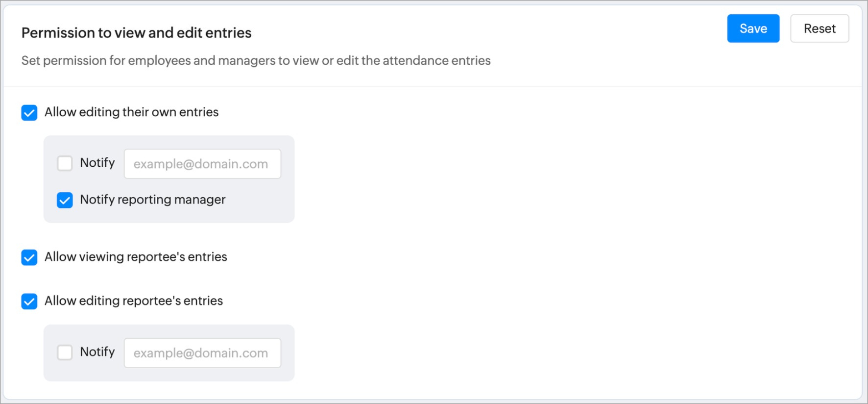
Task: Tick Notify checkbox under reportee's editing section
Action: [65, 353]
